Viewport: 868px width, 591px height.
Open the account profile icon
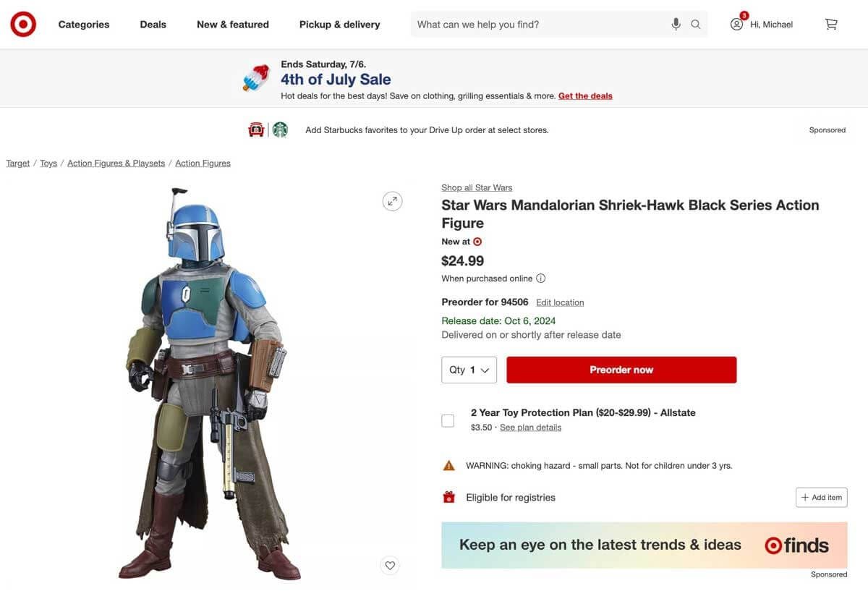pyautogui.click(x=736, y=23)
